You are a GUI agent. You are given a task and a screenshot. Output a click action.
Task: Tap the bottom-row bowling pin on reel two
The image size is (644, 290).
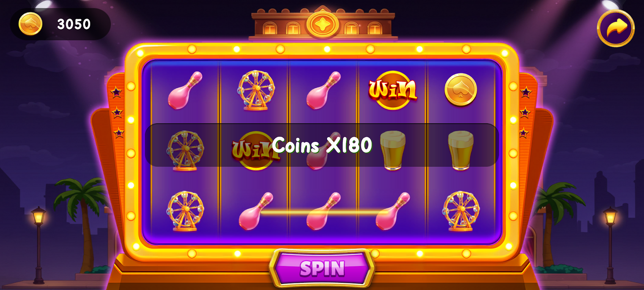256,211
